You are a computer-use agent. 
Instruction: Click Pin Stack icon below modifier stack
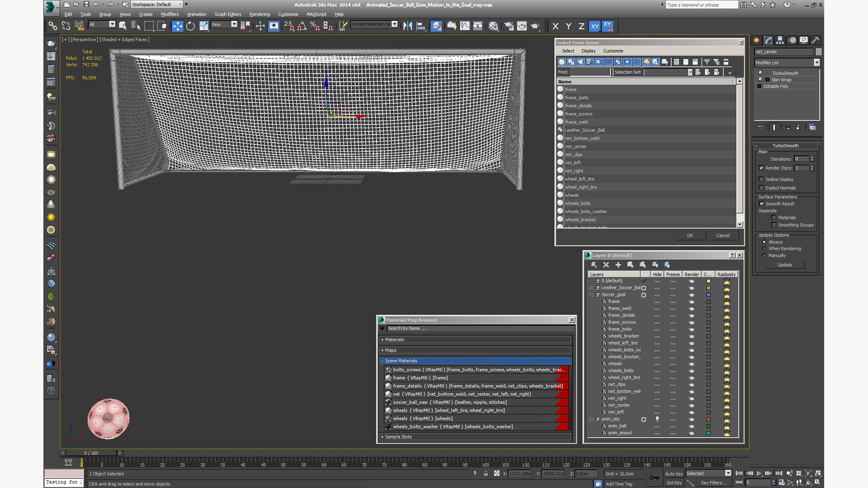(759, 127)
